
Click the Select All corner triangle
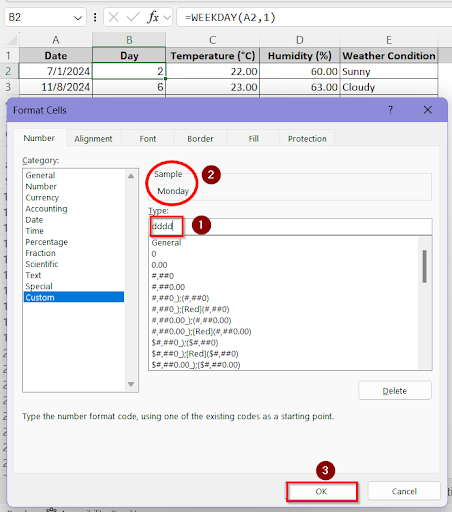12,40
